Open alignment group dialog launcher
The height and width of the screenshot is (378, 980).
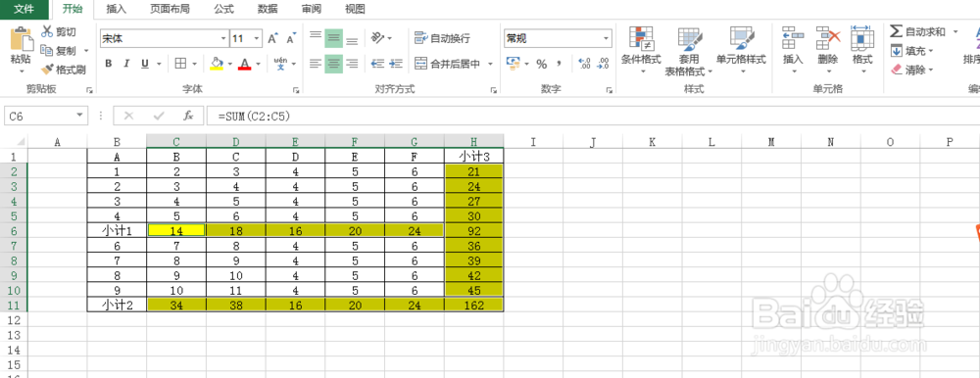[494, 90]
